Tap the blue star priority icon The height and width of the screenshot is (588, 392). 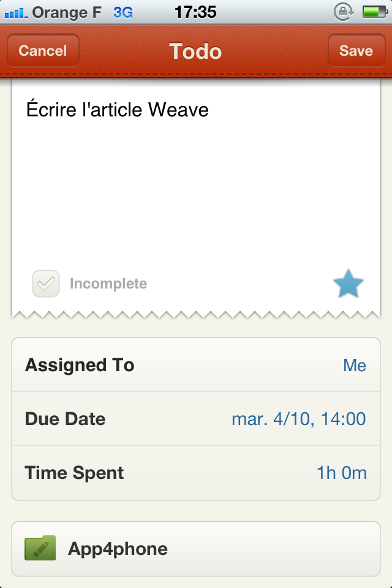coord(349,284)
